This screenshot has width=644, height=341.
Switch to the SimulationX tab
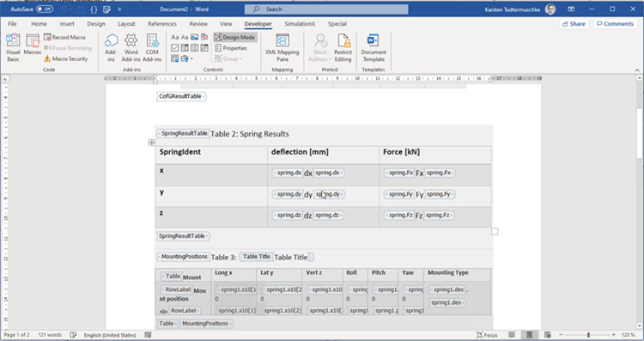pyautogui.click(x=300, y=24)
